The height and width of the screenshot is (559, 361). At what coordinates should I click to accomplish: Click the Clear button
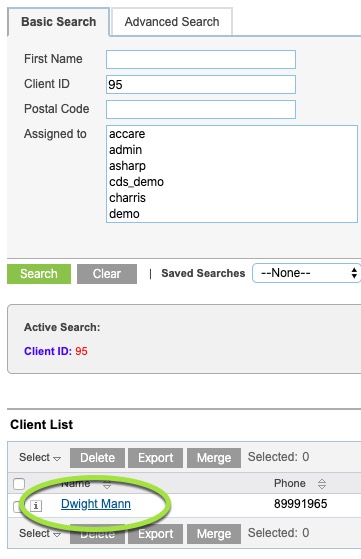107,274
